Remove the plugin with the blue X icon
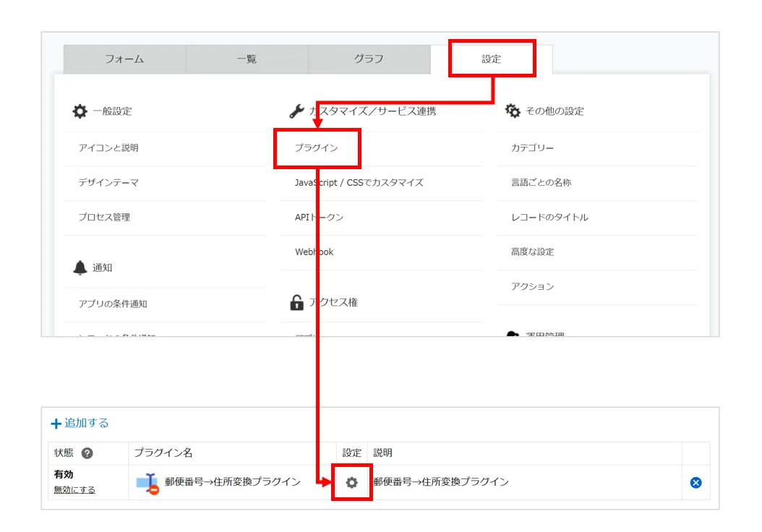762x532 pixels. (x=696, y=482)
